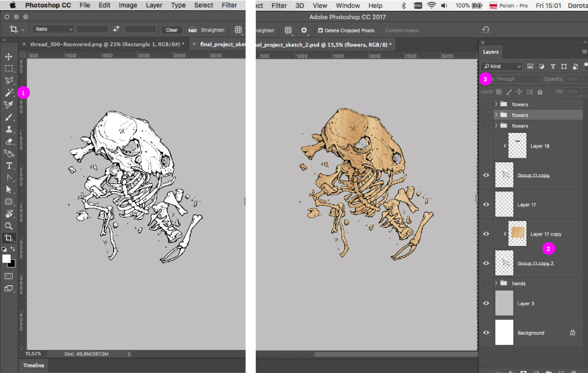Hide the Layer 17 layer

pos(485,204)
